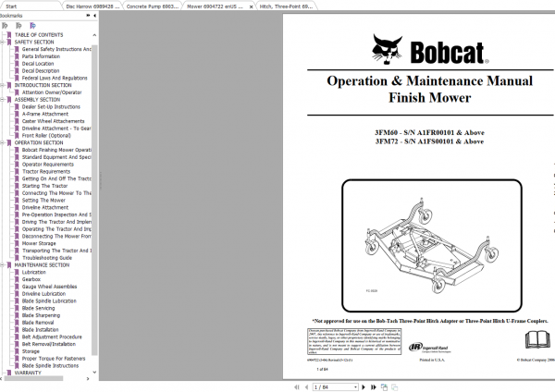The height and width of the screenshot is (392, 555).
Task: Open Decal Description bookmark
Action: point(41,71)
